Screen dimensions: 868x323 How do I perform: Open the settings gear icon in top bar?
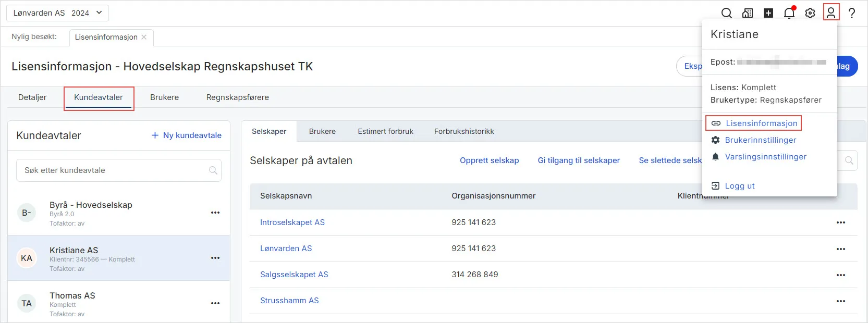810,13
